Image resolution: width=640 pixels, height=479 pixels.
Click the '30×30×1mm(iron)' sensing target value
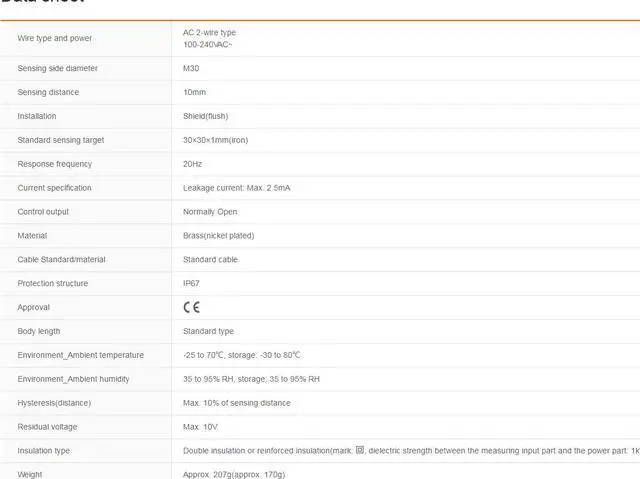[x=215, y=140]
